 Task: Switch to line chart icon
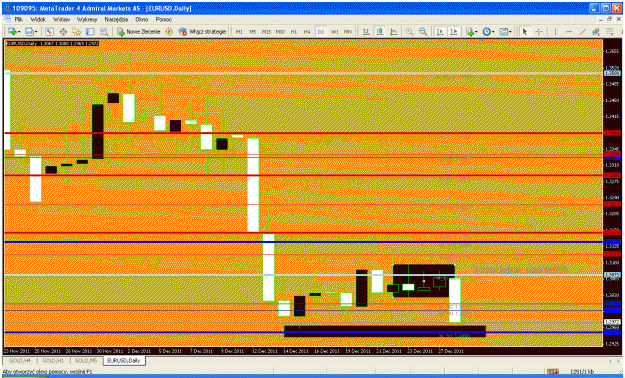[393, 32]
